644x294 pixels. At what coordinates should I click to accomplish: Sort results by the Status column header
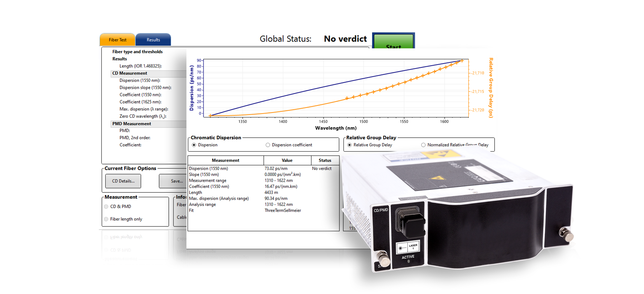[x=325, y=160]
